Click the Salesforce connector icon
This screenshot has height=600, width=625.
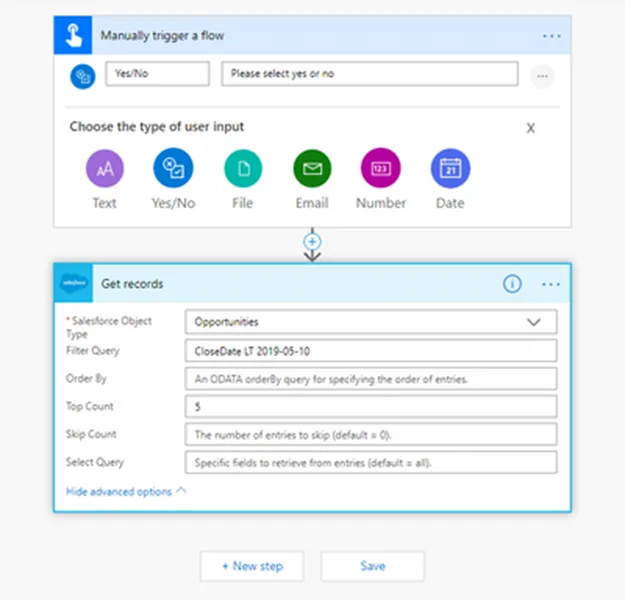coord(73,283)
